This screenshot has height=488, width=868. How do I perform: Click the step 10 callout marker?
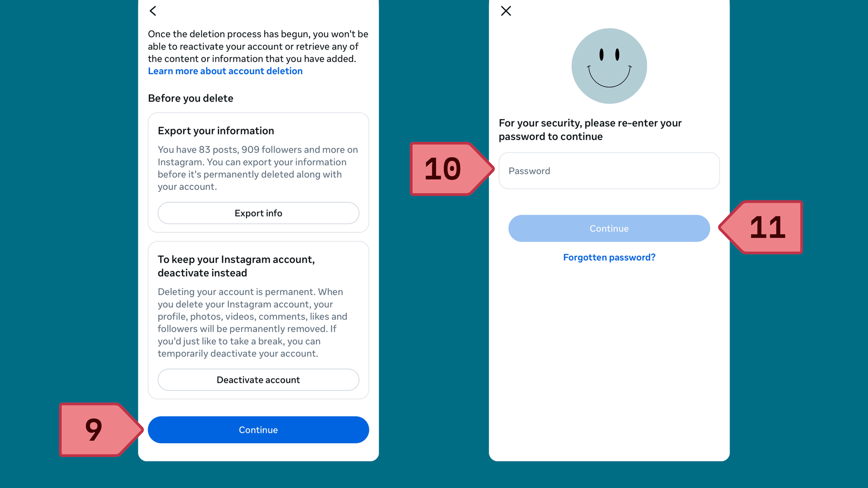[x=452, y=169]
